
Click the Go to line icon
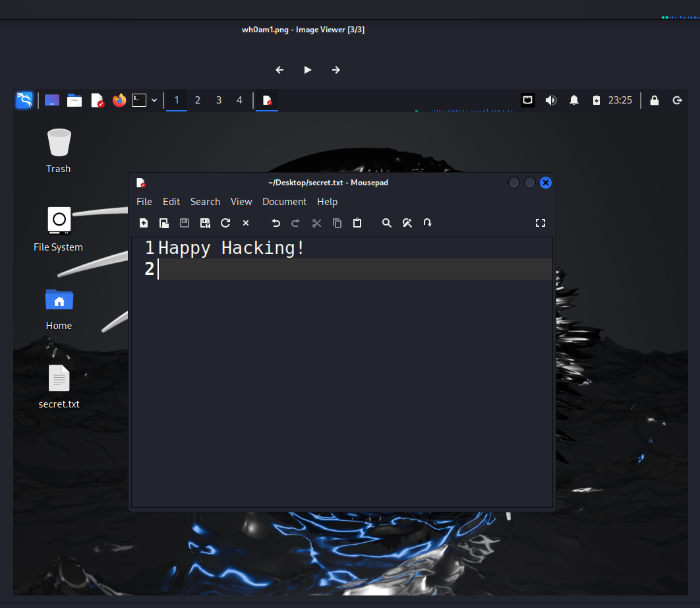(428, 223)
